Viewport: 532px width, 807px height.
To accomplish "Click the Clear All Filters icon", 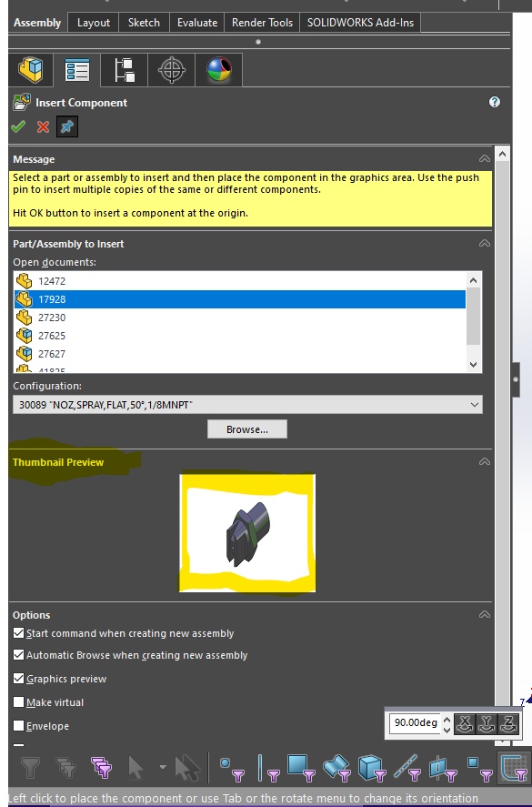I will [x=65, y=769].
